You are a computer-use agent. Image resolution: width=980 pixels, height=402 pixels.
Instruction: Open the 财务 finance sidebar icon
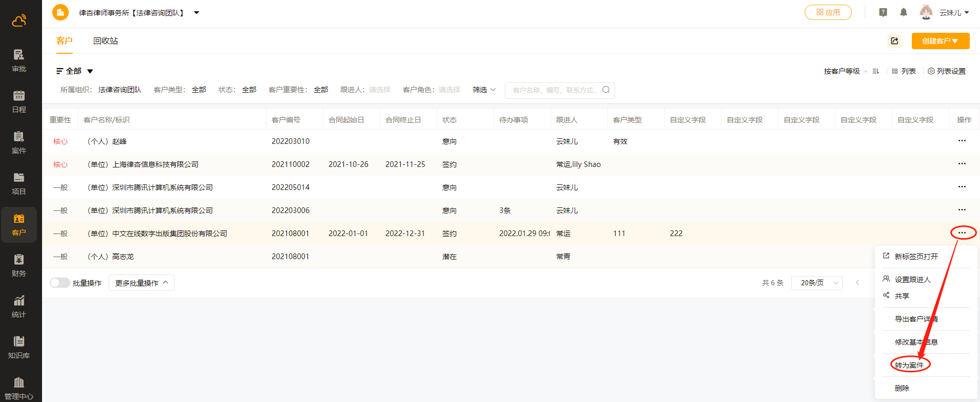(x=19, y=265)
